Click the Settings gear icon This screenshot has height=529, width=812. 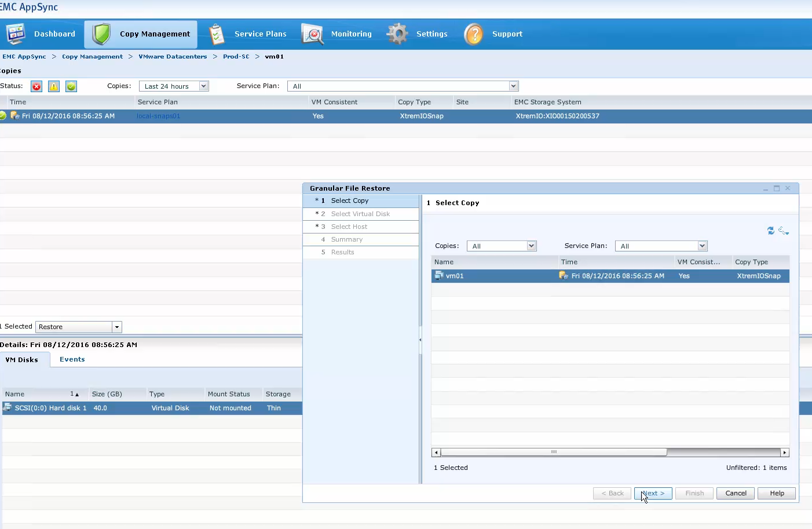click(397, 34)
